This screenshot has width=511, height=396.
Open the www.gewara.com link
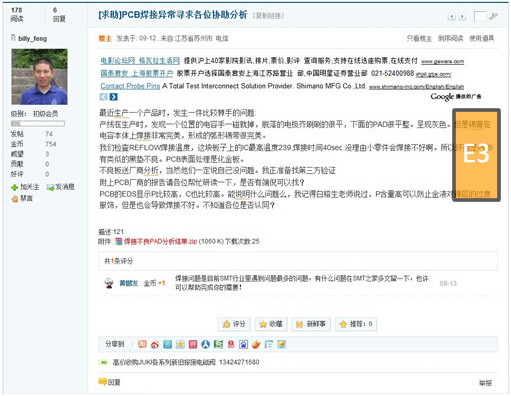click(442, 62)
